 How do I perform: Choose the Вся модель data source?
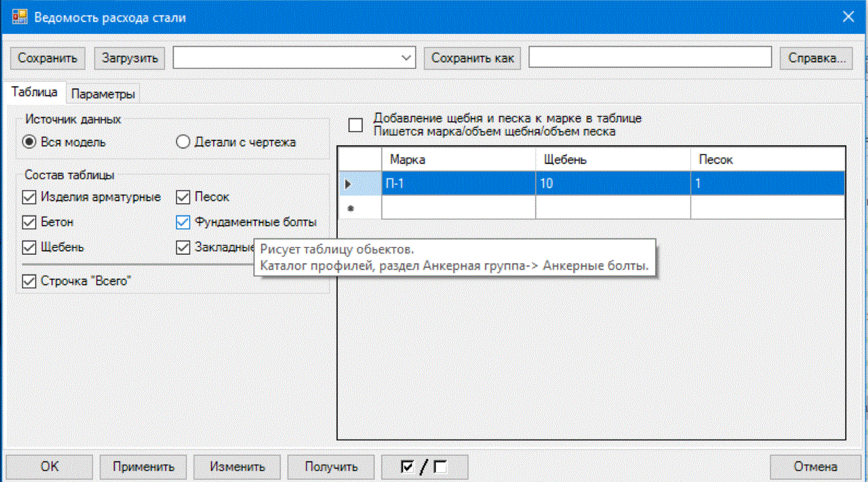coord(30,142)
